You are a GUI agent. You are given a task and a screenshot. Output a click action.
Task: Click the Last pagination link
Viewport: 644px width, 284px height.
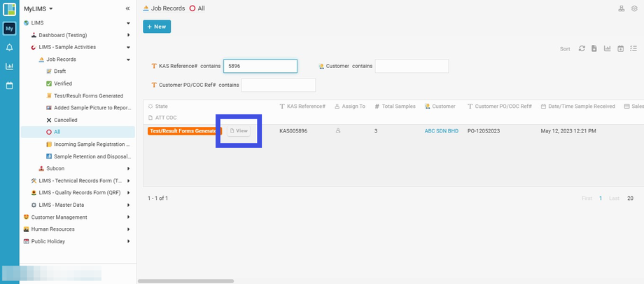[614, 198]
